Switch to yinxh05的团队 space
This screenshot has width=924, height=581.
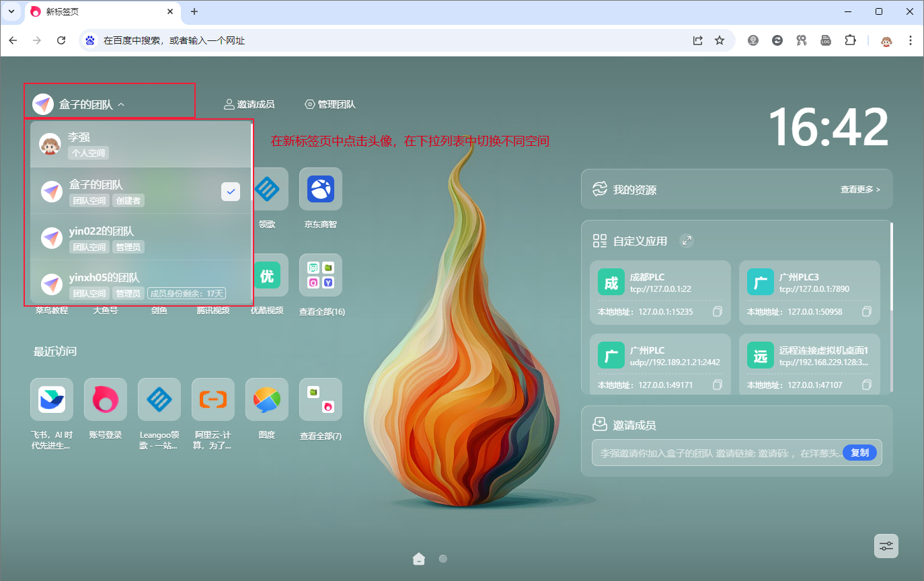tap(141, 283)
